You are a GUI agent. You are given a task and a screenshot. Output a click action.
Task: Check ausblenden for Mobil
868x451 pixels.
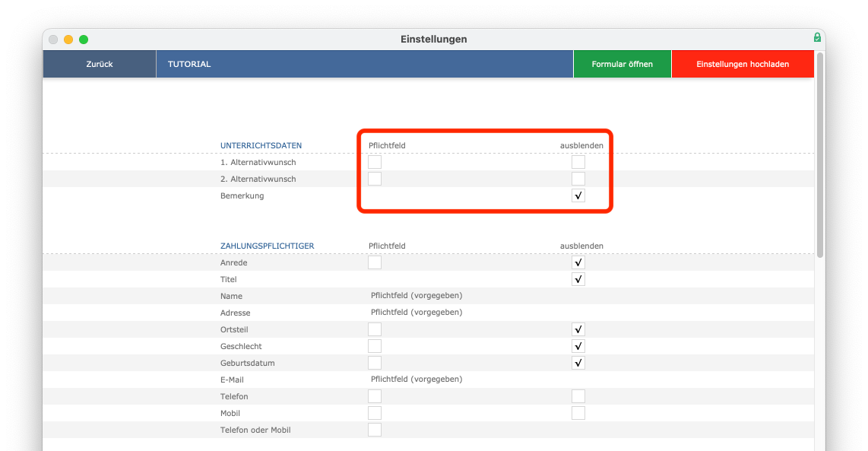(578, 413)
